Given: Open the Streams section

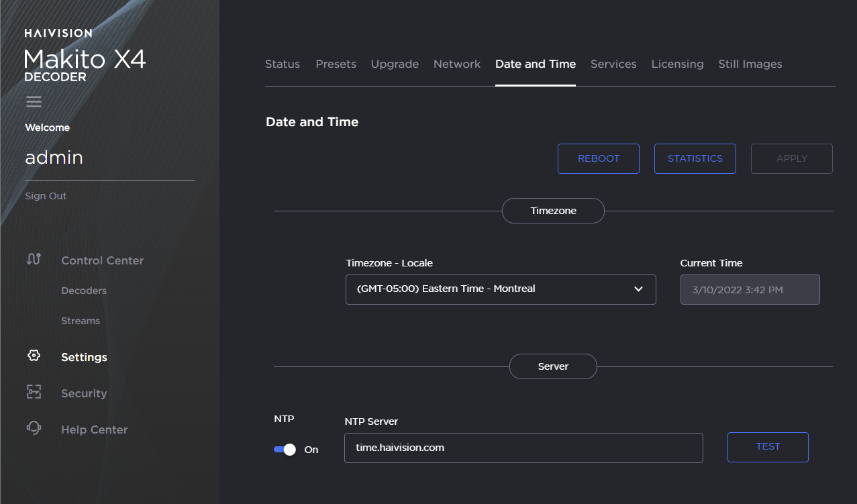Looking at the screenshot, I should tap(80, 320).
